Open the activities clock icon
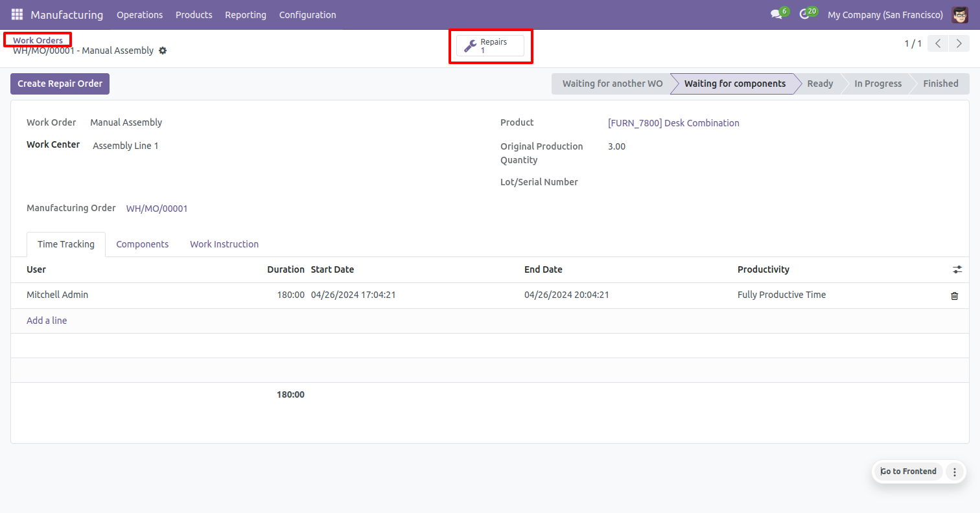Screen dimensions: 980x513 (x=804, y=14)
